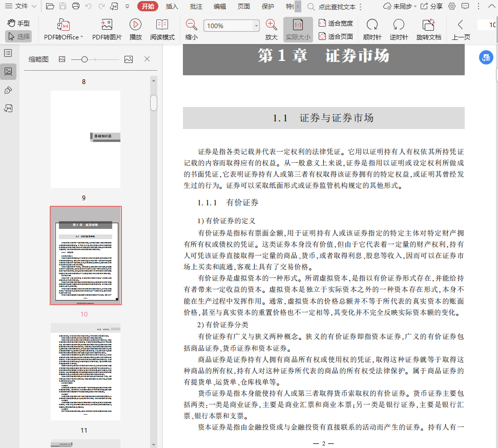Open the bookmarks outline sidebar icon
Image resolution: width=498 pixels, height=448 pixels.
click(x=8, y=53)
